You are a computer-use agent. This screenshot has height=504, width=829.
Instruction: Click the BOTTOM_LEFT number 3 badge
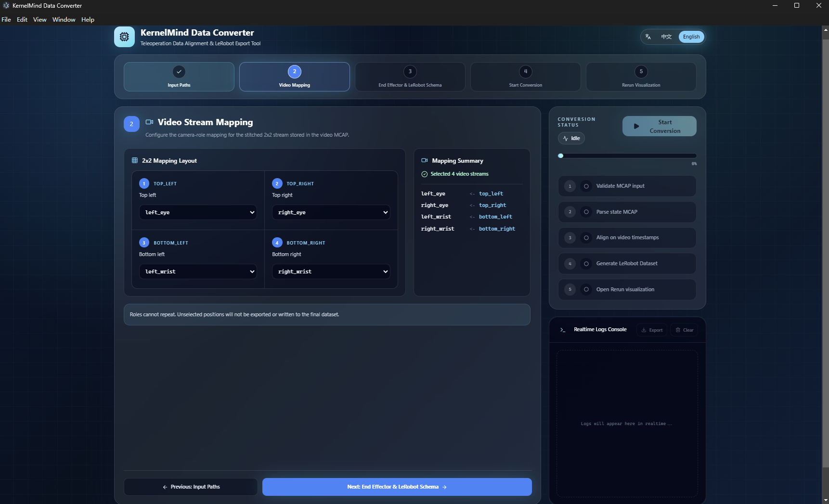144,243
